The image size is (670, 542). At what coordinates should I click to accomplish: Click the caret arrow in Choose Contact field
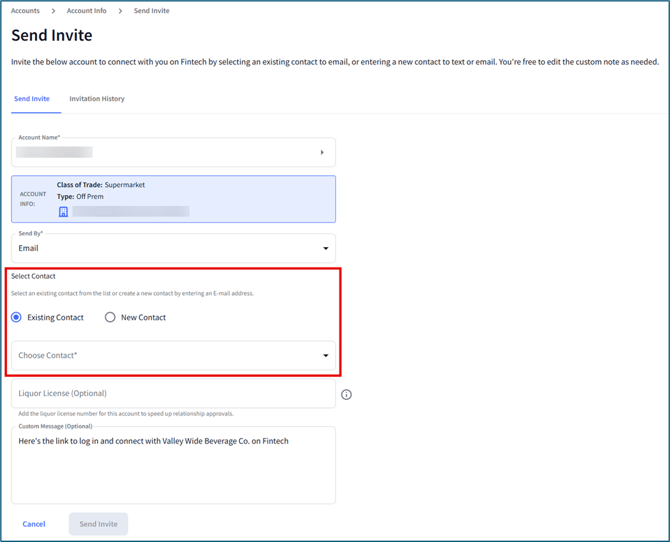click(325, 355)
